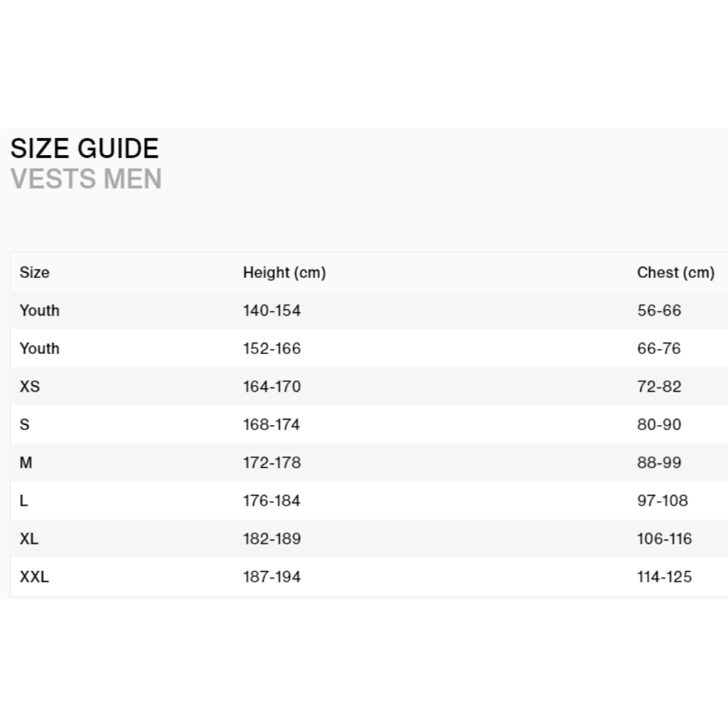Select the VESTS MEN subtitle text
Image resolution: width=728 pixels, height=728 pixels.
click(86, 179)
